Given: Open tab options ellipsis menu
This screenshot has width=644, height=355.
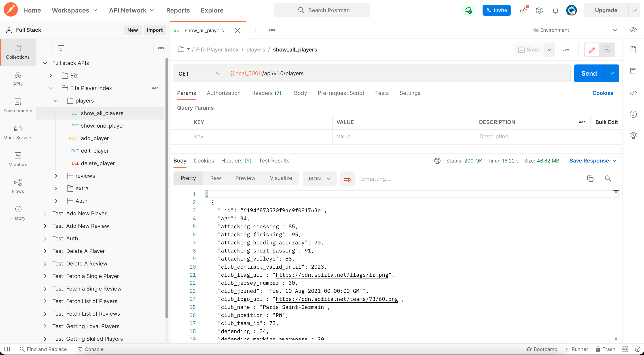Looking at the screenshot, I should 272,30.
